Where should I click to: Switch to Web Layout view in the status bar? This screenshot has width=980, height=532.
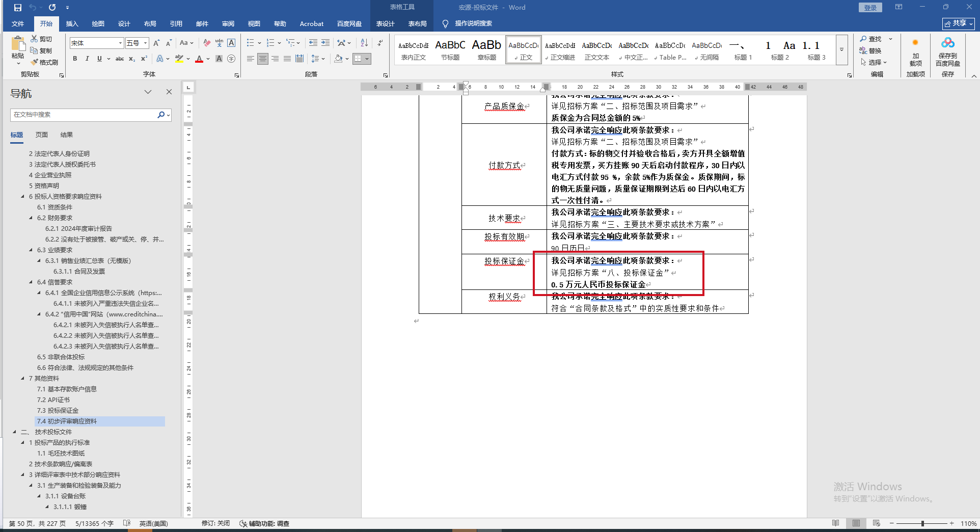coord(876,523)
